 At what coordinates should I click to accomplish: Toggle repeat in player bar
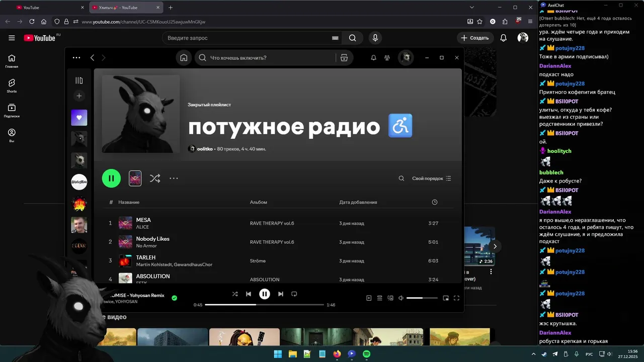[294, 294]
